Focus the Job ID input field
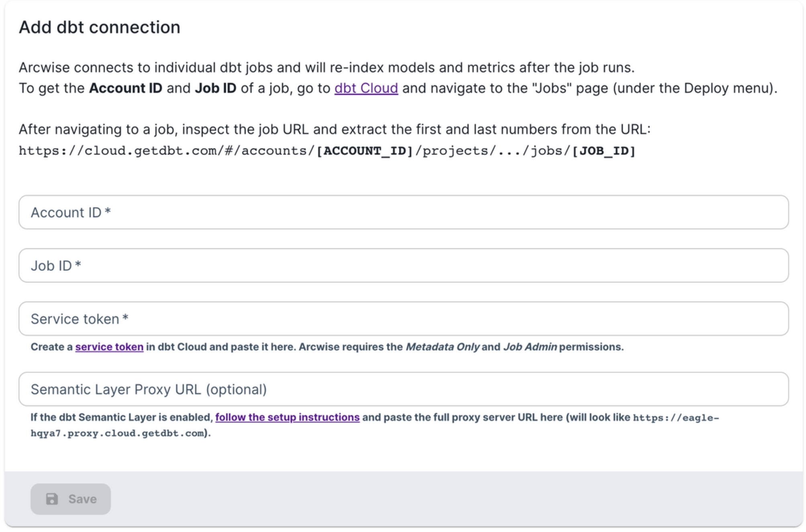Viewport: 806px width, 532px height. [403, 266]
